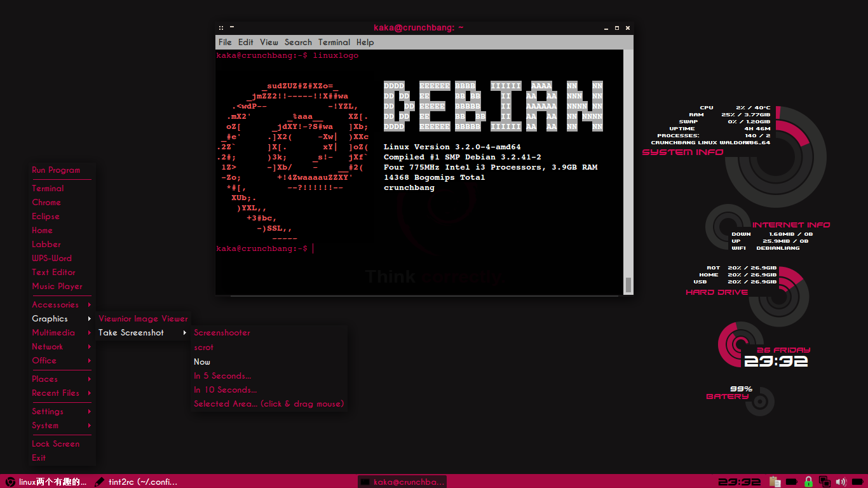Launch Chrome from the desktop menu
Viewport: 868px width, 488px height.
62,202
